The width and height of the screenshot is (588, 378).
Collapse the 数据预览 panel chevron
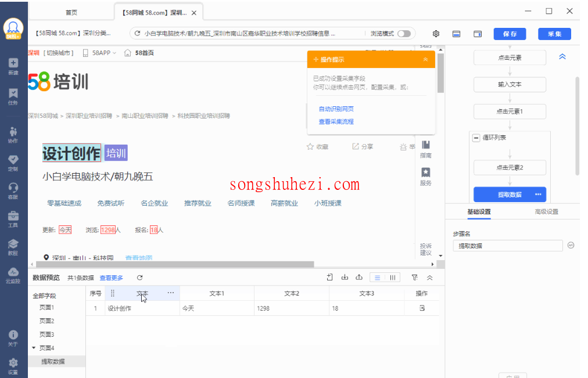click(x=430, y=278)
